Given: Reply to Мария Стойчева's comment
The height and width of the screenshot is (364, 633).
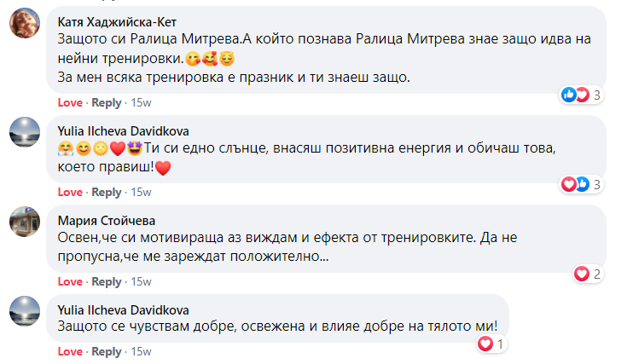Looking at the screenshot, I should tap(106, 281).
